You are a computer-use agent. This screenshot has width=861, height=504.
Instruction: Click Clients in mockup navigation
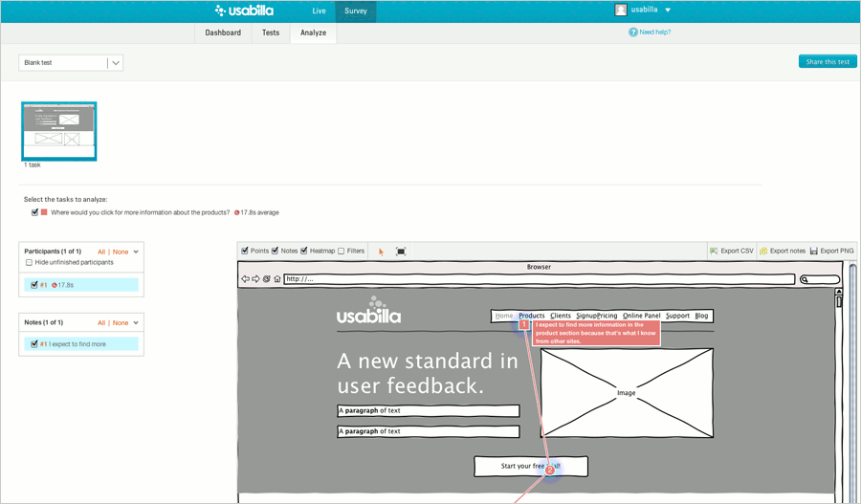(561, 316)
